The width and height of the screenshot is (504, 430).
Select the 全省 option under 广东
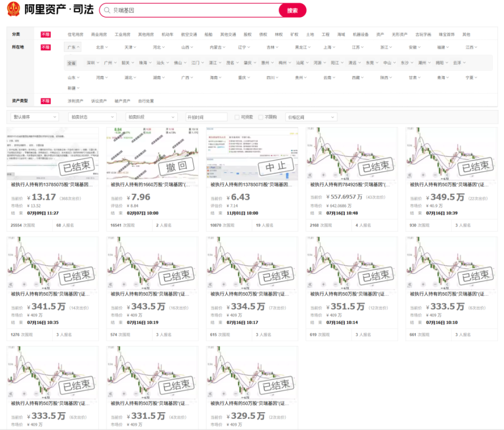(x=71, y=63)
